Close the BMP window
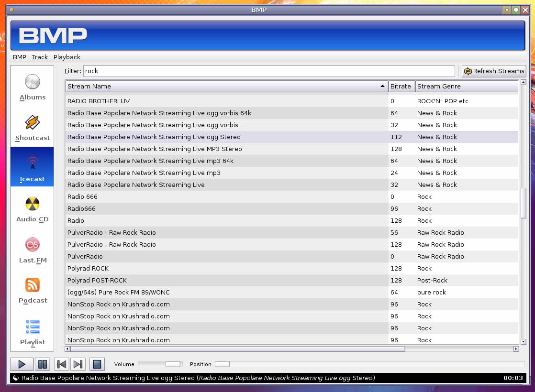This screenshot has height=392, width=535. [x=525, y=10]
